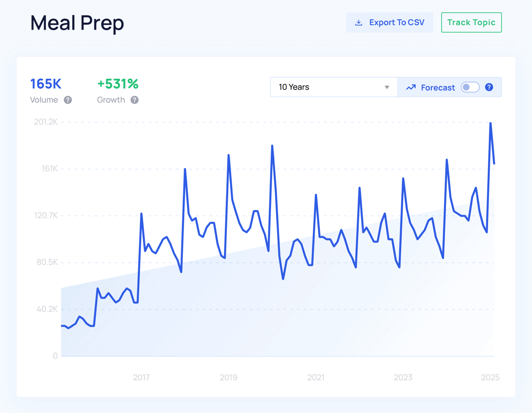This screenshot has height=413, width=532.
Task: Click the Forecast label text
Action: (x=438, y=88)
